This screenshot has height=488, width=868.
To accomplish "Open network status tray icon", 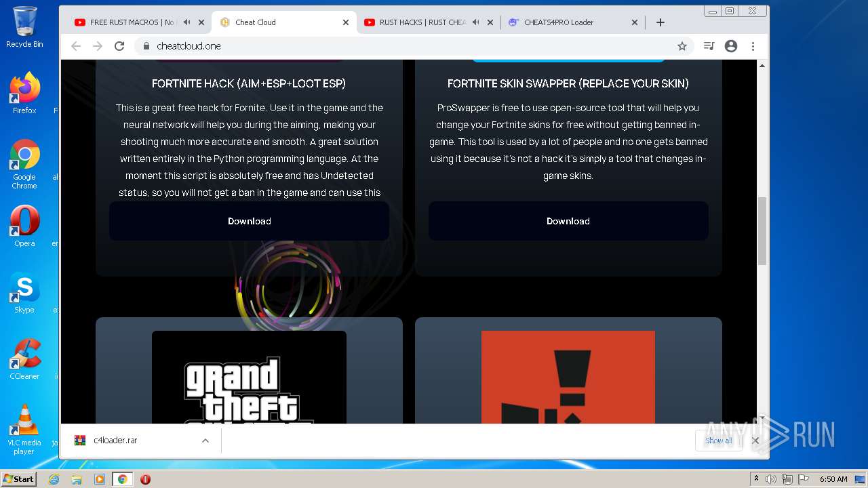I will (x=787, y=479).
